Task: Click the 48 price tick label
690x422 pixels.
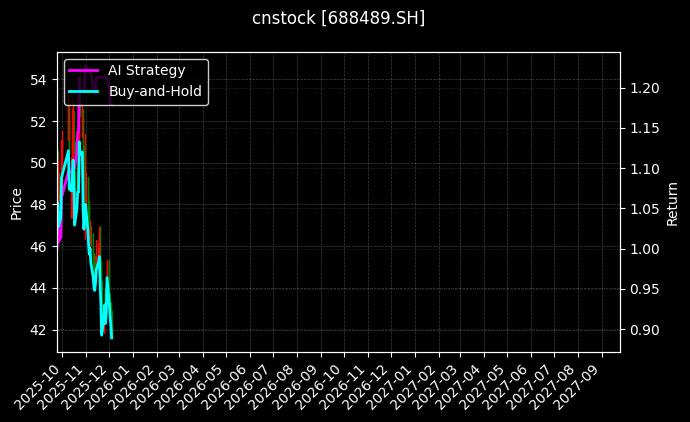Action: coord(39,204)
